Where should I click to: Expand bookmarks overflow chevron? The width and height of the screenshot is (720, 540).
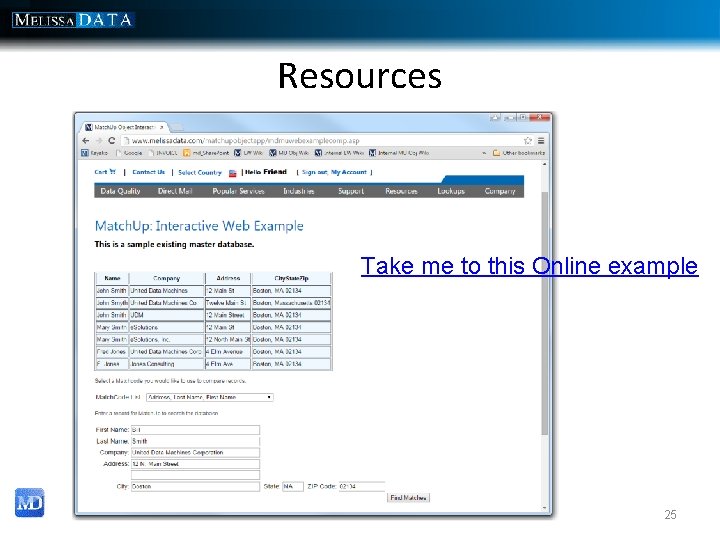484,153
